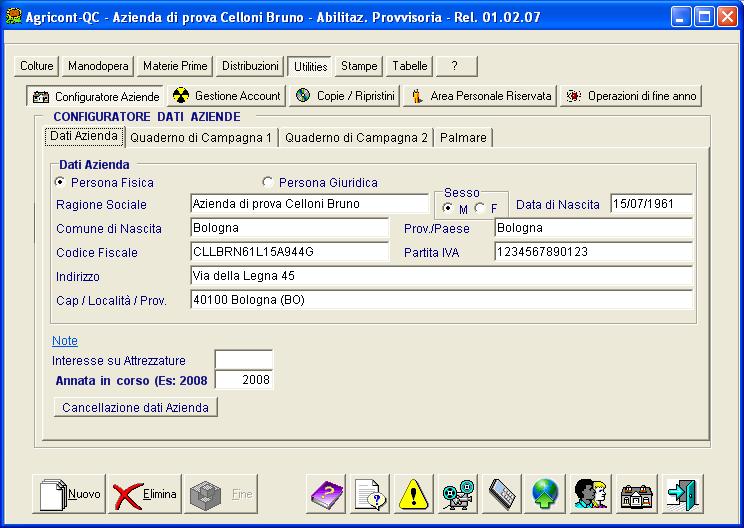744x528 pixels.
Task: Click the house building icon
Action: click(635, 494)
